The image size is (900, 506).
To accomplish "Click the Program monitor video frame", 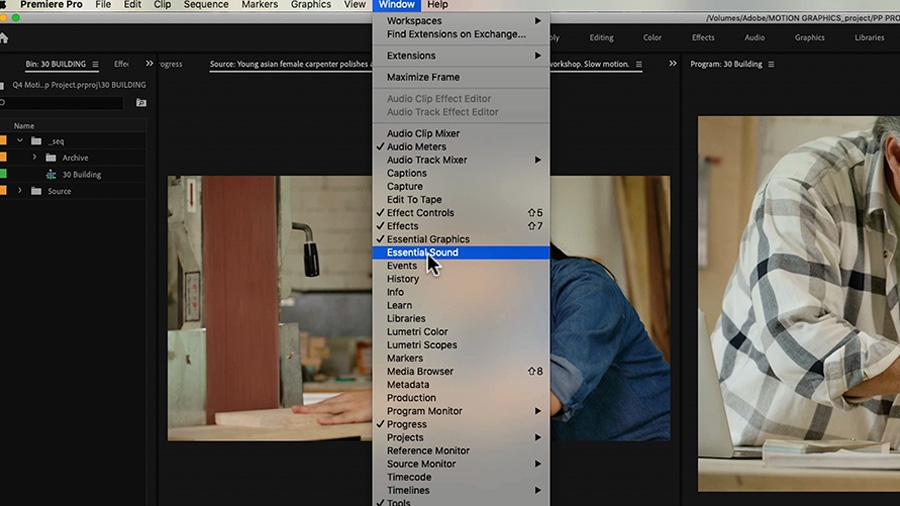I will coord(799,304).
